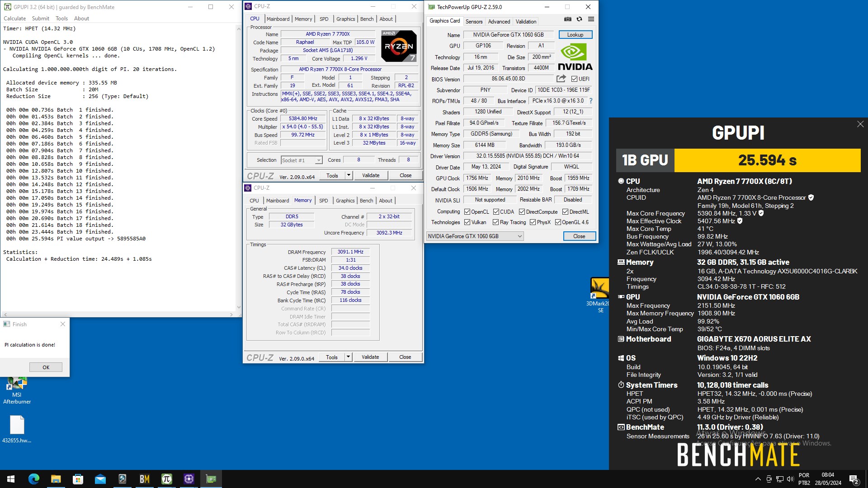868x488 pixels.
Task: Click the DRAM Frequency value field
Action: coord(350,252)
